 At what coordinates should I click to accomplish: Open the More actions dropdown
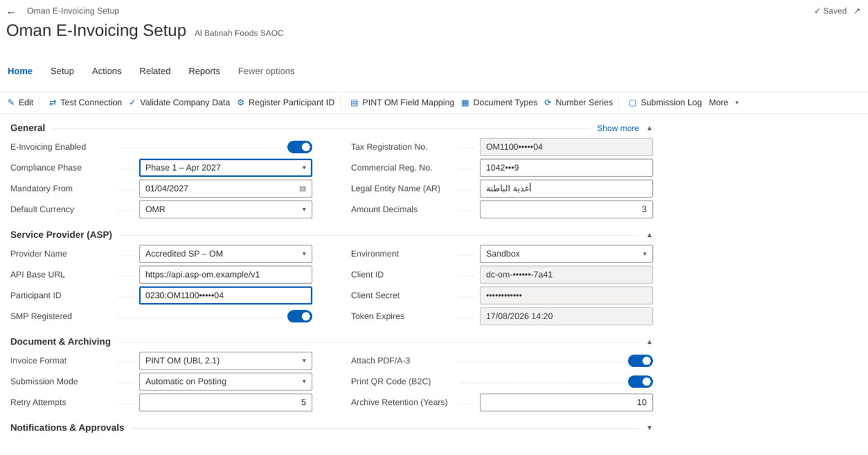tap(724, 103)
